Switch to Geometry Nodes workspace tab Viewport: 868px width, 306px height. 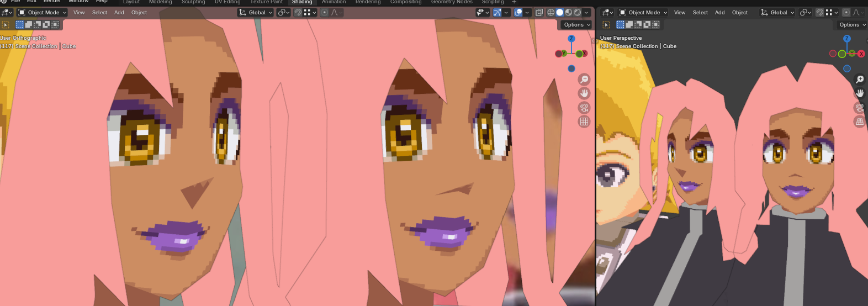point(452,2)
